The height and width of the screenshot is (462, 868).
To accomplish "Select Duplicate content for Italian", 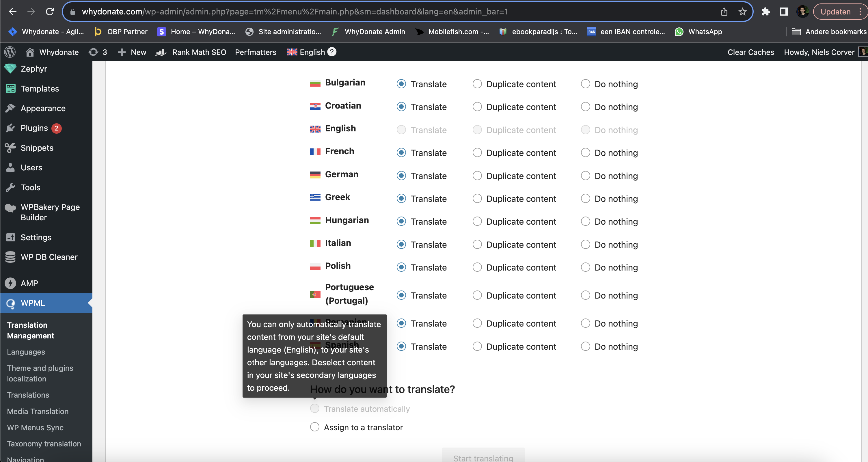I will 477,244.
